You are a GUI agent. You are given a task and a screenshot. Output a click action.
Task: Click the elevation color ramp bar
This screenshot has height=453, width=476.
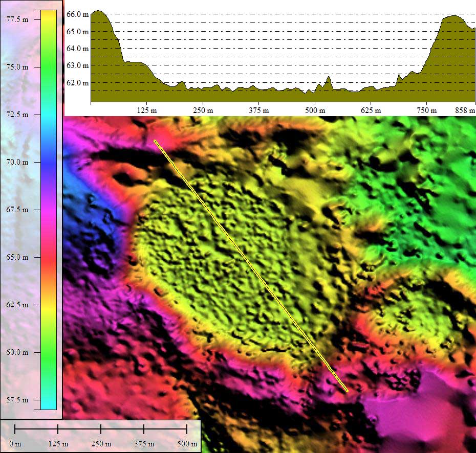click(x=49, y=210)
